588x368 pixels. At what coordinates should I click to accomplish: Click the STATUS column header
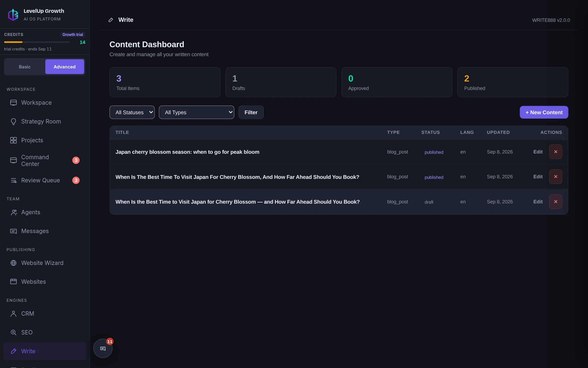430,132
